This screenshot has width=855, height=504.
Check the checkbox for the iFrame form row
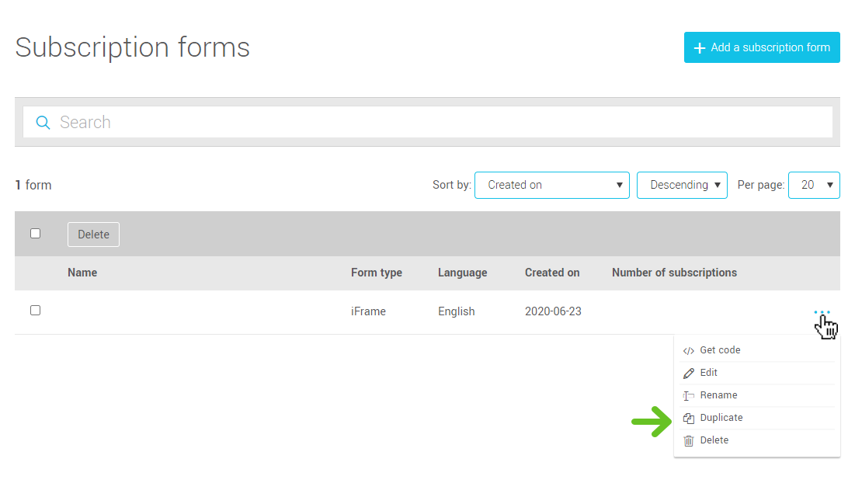click(x=35, y=311)
